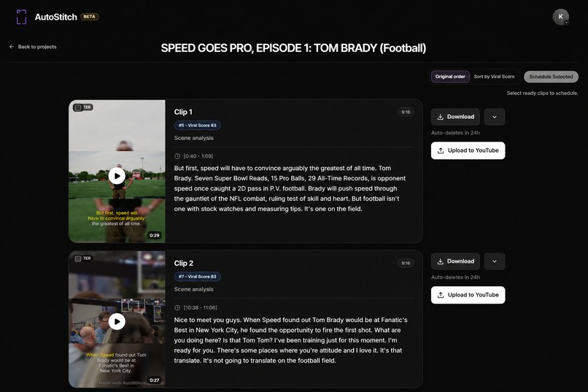Viewport: 588px width, 392px height.
Task: Open Scene analysis for Clip 2
Action: click(x=193, y=289)
